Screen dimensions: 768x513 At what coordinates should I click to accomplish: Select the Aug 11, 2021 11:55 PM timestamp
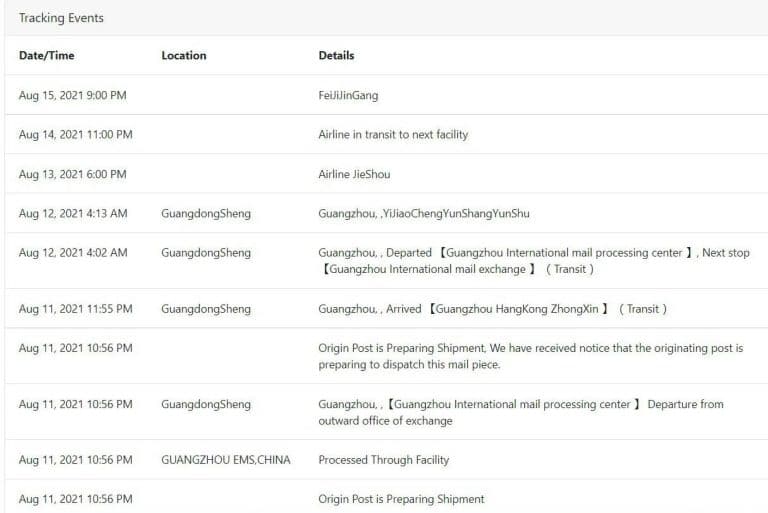75,309
